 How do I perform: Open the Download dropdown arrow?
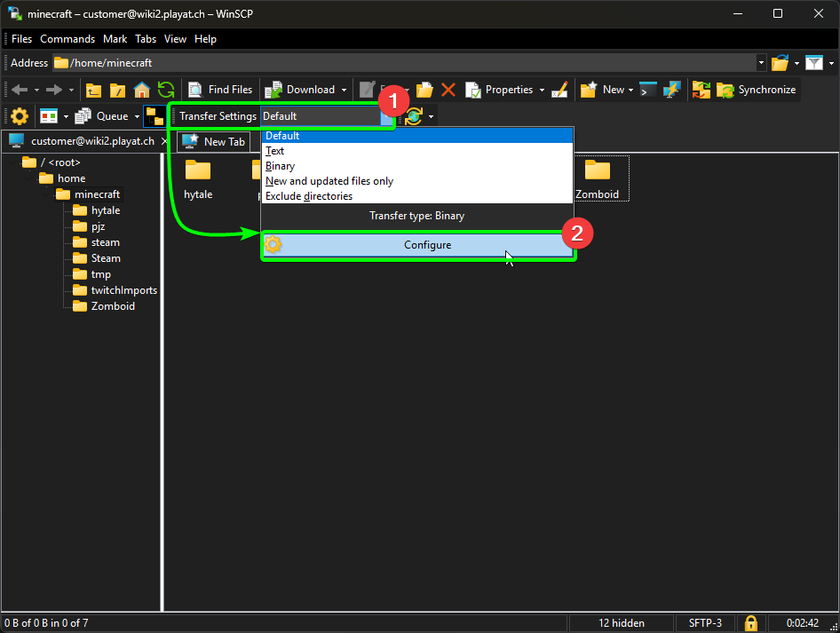[x=345, y=89]
